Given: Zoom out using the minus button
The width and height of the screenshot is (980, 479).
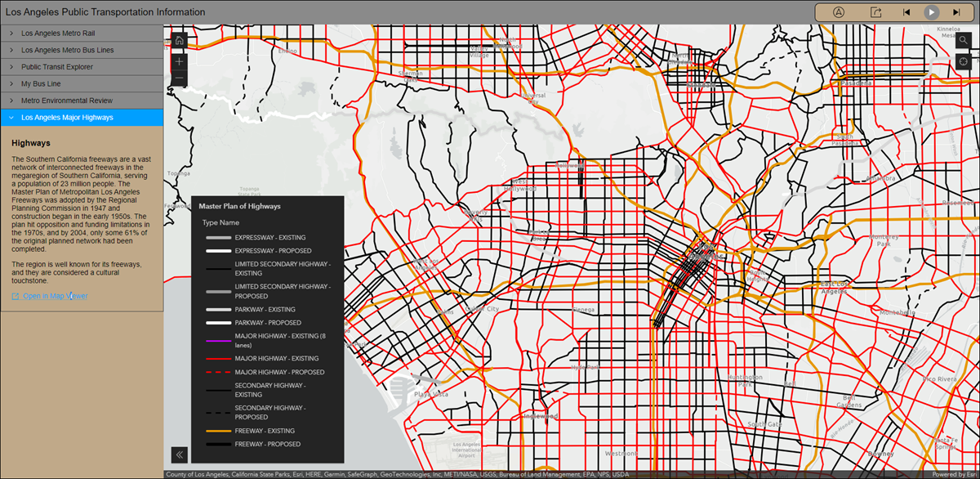Looking at the screenshot, I should pos(180,78).
